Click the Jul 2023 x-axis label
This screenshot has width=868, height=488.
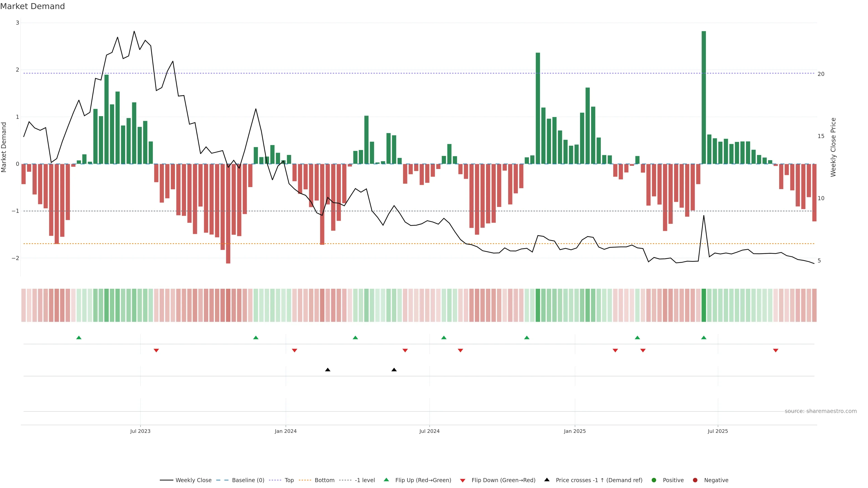140,431
